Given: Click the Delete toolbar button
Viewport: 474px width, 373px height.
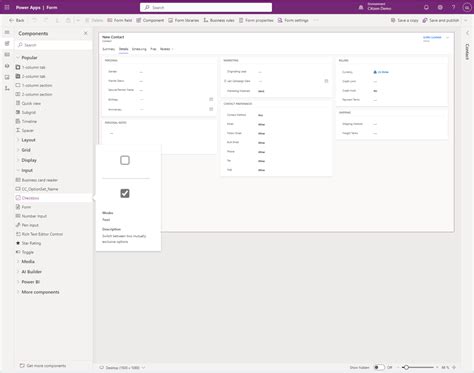Looking at the screenshot, I should tap(94, 20).
